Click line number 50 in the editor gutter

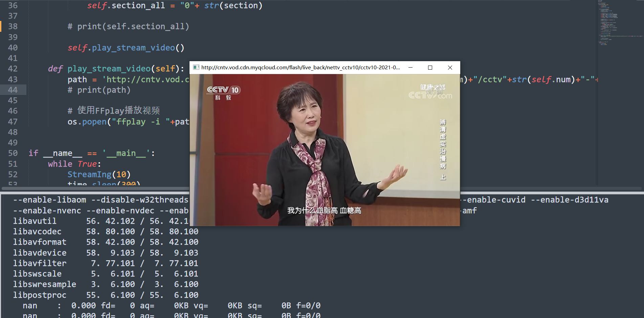pyautogui.click(x=13, y=153)
